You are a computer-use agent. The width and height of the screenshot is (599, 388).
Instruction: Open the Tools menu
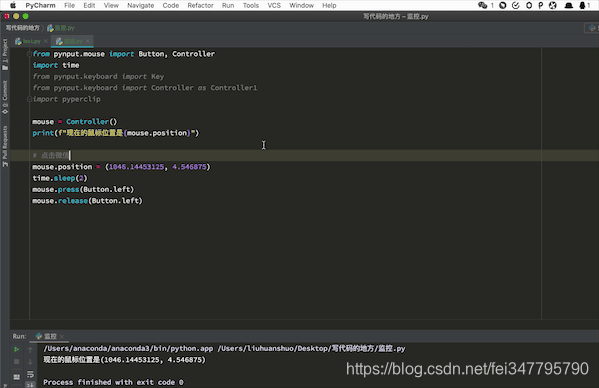click(251, 5)
